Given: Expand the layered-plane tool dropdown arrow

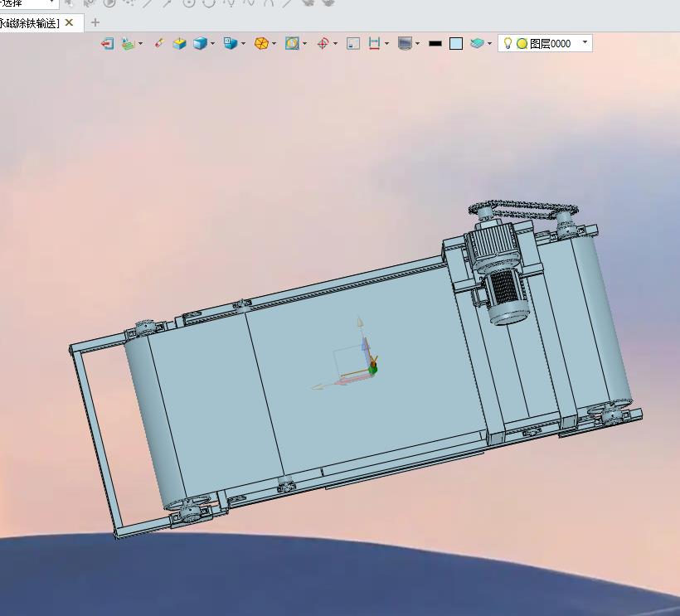Looking at the screenshot, I should pyautogui.click(x=140, y=43).
